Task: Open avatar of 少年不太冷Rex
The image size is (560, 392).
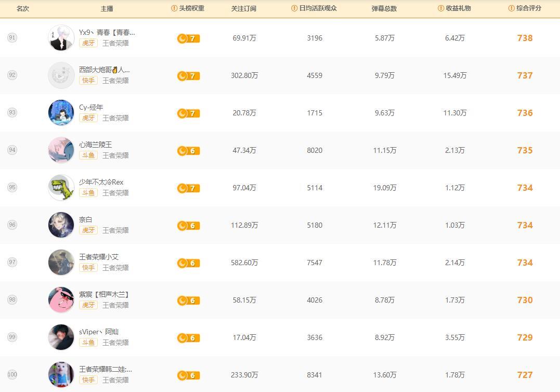Action: (61, 188)
